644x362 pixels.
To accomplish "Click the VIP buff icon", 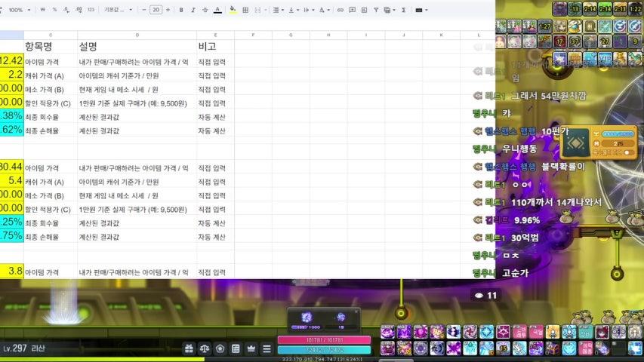I will pyautogui.click(x=605, y=58).
